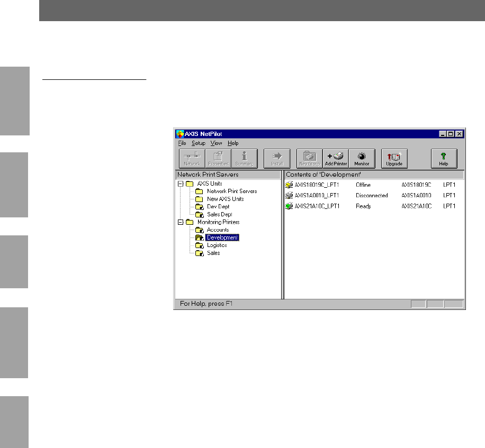Image resolution: width=485 pixels, height=448 pixels.
Task: Open the Setup menu
Action: [x=199, y=143]
